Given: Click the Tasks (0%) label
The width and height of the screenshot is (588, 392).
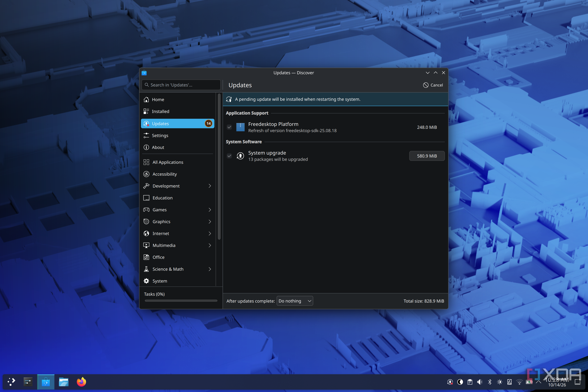Looking at the screenshot, I should (x=154, y=294).
